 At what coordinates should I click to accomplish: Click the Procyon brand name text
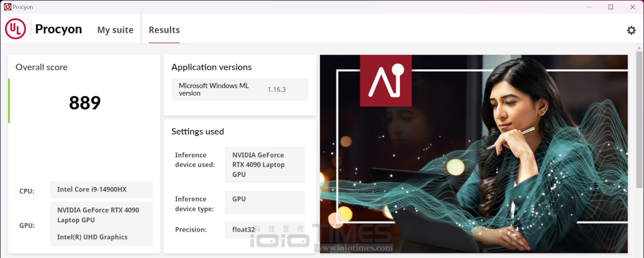click(58, 29)
